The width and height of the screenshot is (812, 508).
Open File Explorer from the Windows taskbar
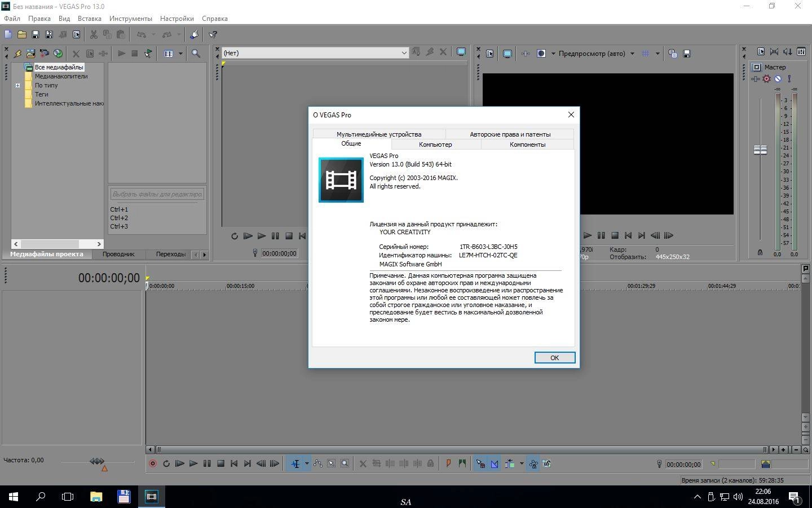pos(96,497)
